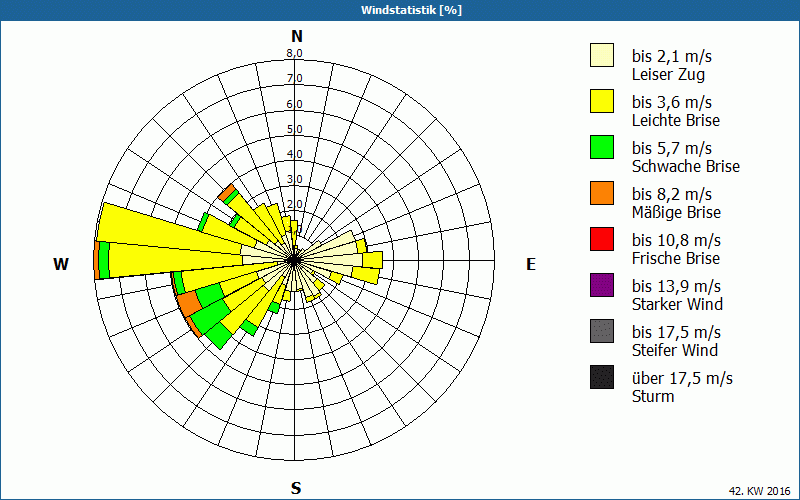The height and width of the screenshot is (500, 800).
Task: Click the 'Windstatistik [%]' title
Action: point(411,10)
